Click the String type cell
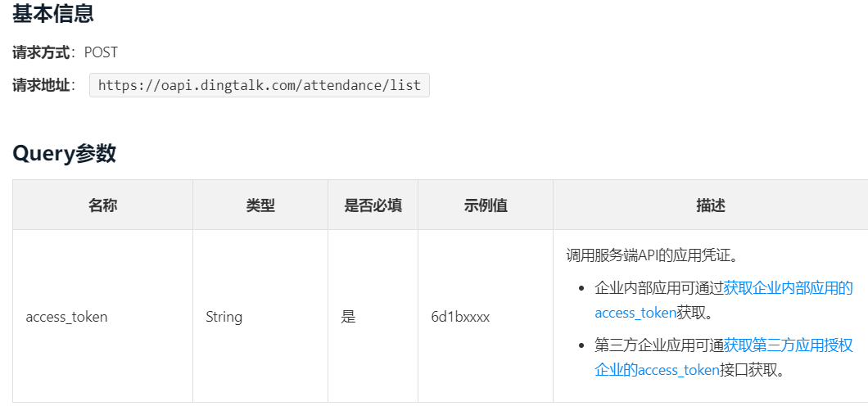Image resolution: width=868 pixels, height=415 pixels. [x=224, y=317]
